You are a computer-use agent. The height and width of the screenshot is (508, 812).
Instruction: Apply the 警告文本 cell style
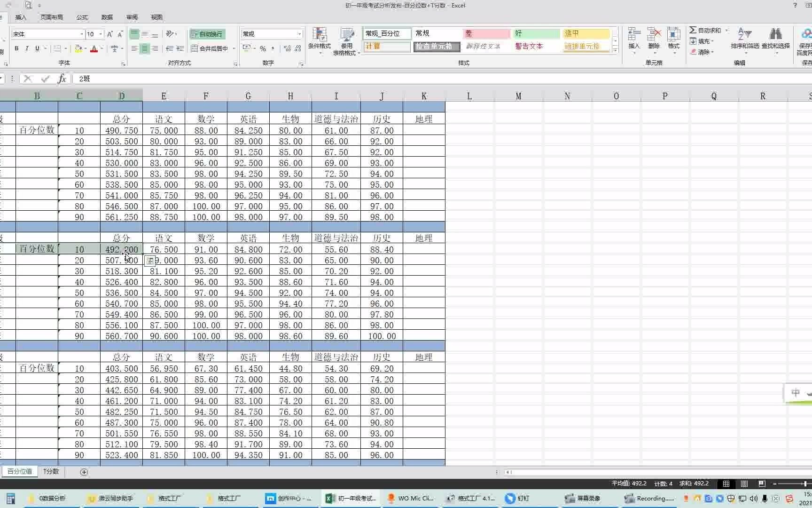(536, 46)
